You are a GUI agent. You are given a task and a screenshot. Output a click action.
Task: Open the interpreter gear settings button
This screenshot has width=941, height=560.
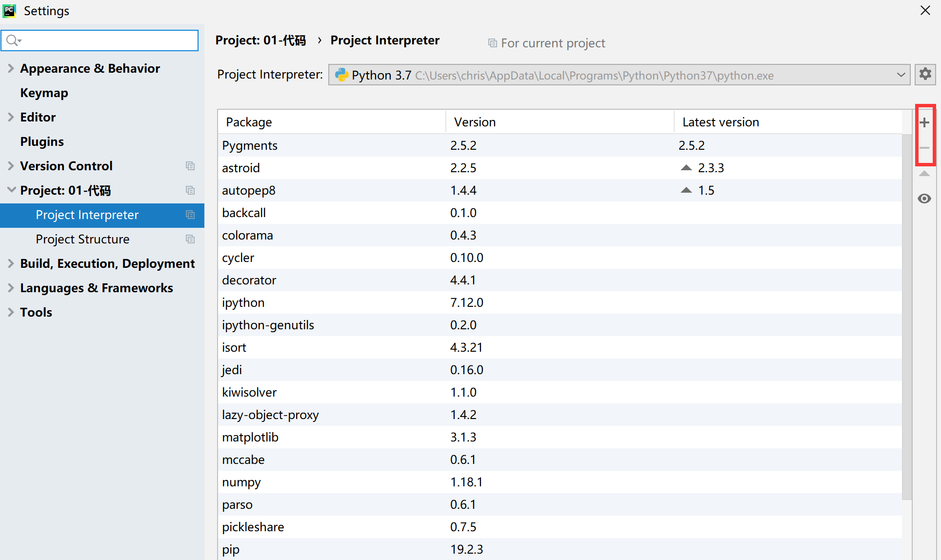[925, 75]
